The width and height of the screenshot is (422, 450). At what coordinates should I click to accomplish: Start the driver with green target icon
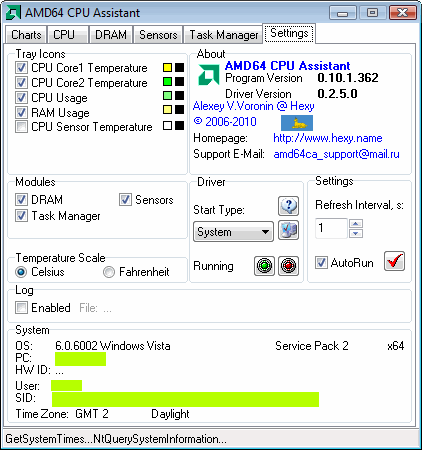click(x=264, y=266)
